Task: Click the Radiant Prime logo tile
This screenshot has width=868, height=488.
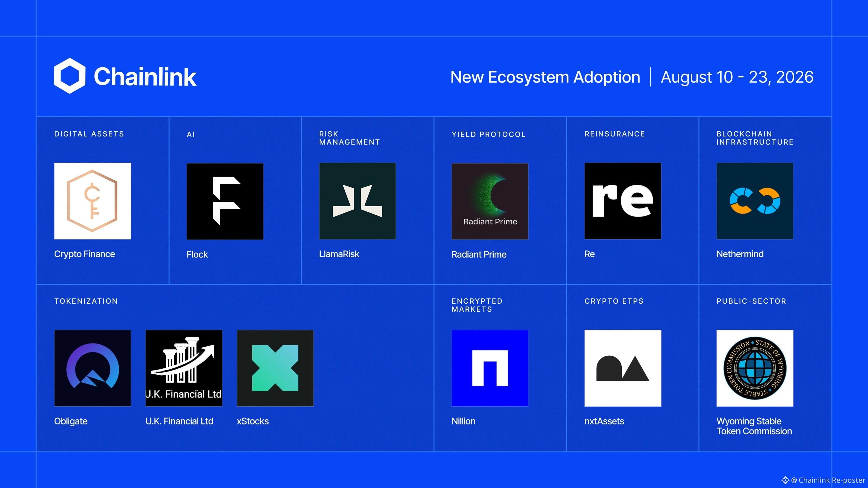Action: [x=490, y=202]
